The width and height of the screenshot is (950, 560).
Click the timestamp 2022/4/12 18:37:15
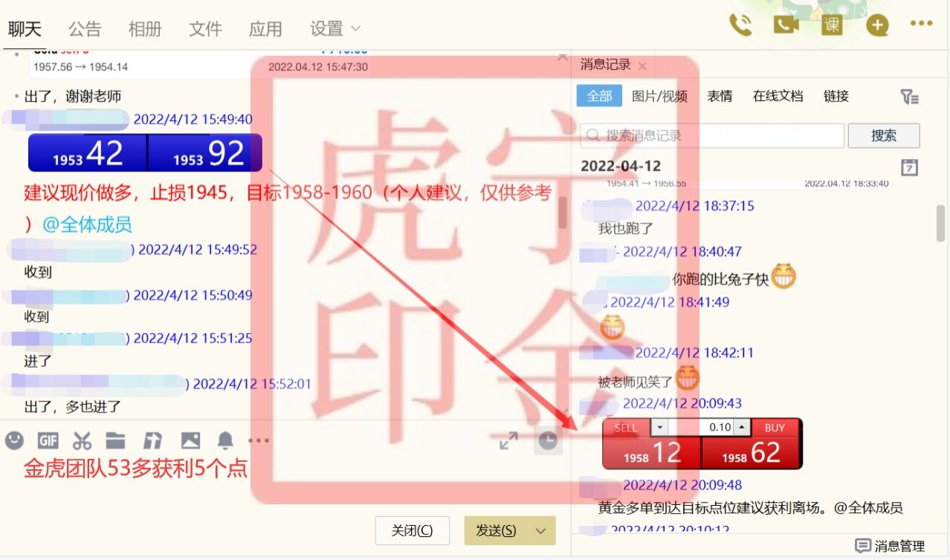(695, 206)
